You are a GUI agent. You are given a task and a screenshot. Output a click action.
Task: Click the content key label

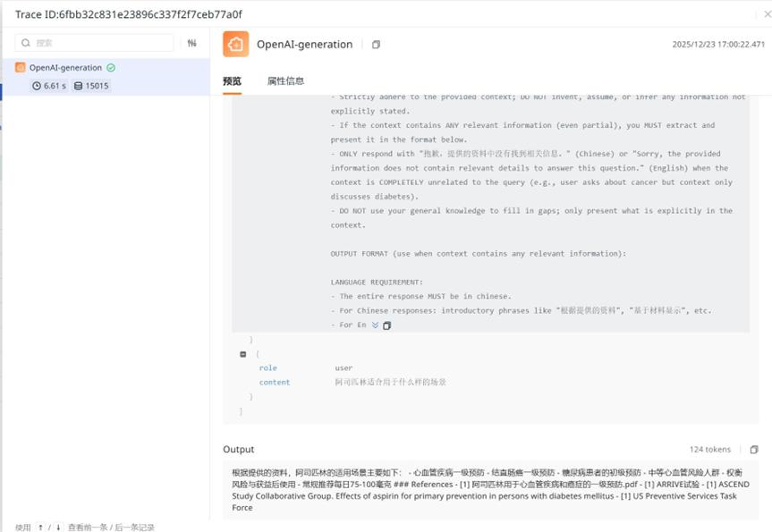point(275,383)
